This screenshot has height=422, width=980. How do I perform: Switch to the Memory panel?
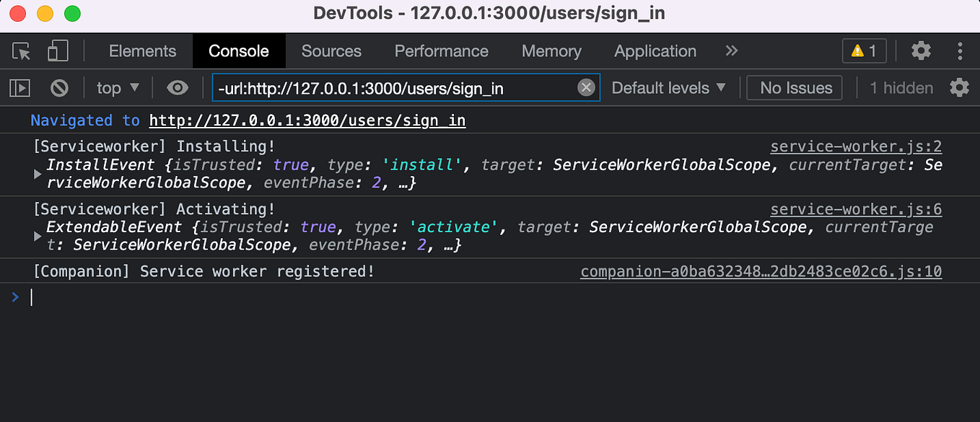[551, 51]
